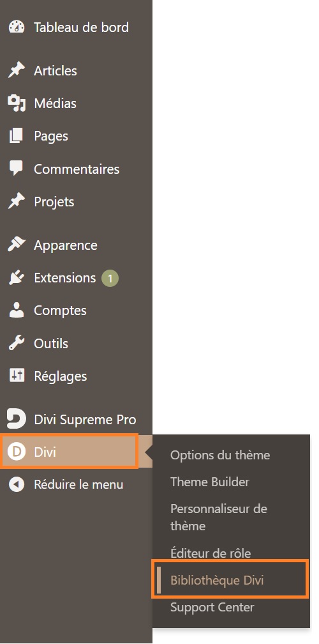319x644 pixels.
Task: Click the Articles pushpin icon
Action: click(x=17, y=71)
